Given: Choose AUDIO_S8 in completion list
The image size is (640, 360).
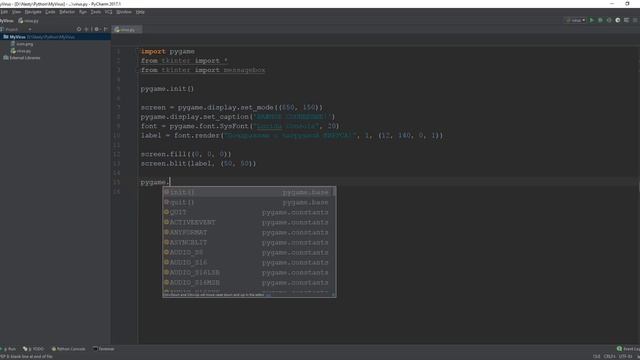Looking at the screenshot, I should click(248, 252).
